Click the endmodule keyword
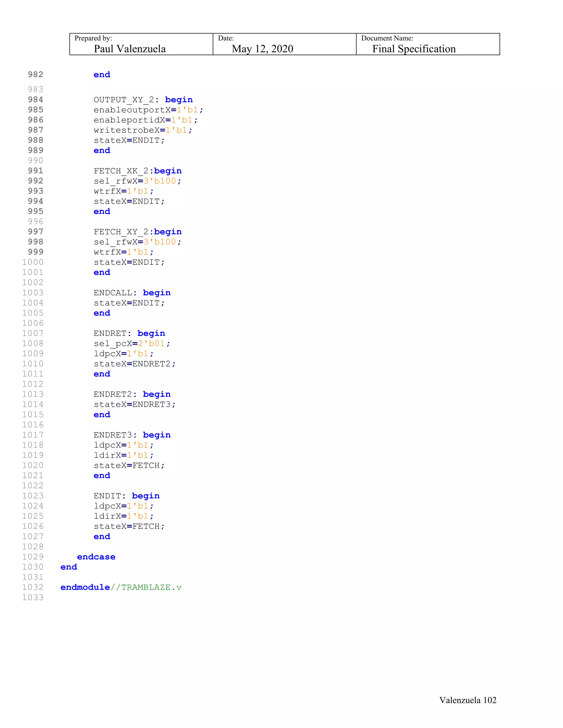 tap(85, 587)
